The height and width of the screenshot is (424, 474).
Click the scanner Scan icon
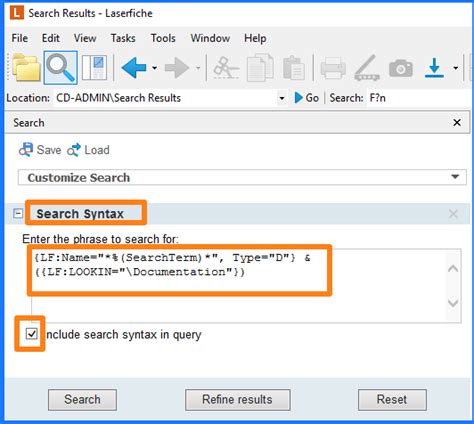(x=367, y=68)
